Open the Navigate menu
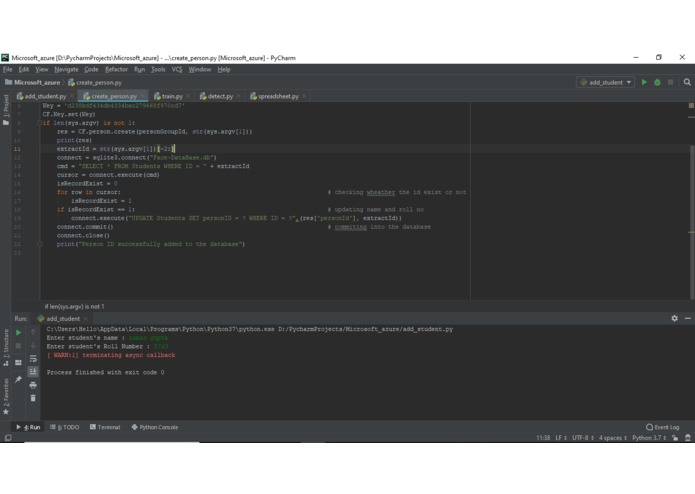This screenshot has height=494, width=695. [66, 70]
